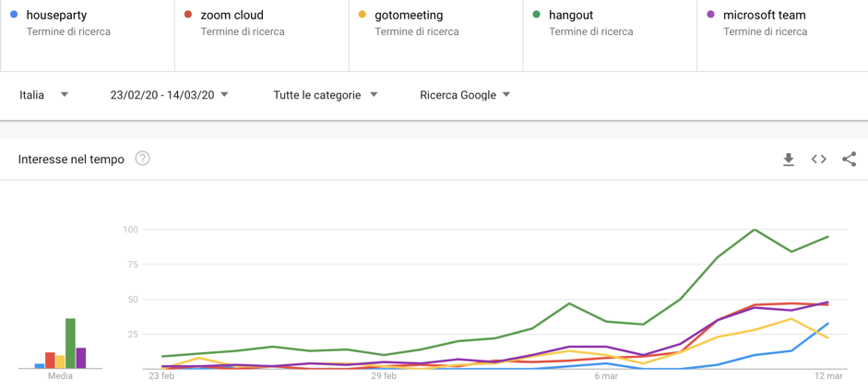Viewport: 868px width, 390px height.
Task: Click the blue houseparty color dot
Action: click(15, 15)
